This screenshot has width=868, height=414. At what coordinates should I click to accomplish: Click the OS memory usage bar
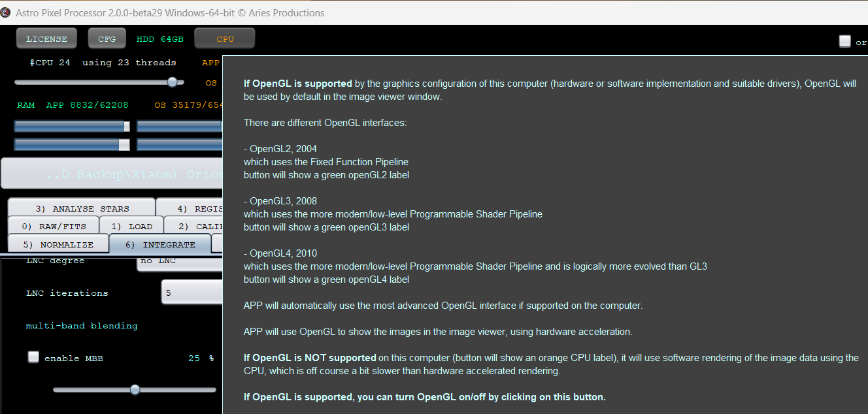point(180,125)
